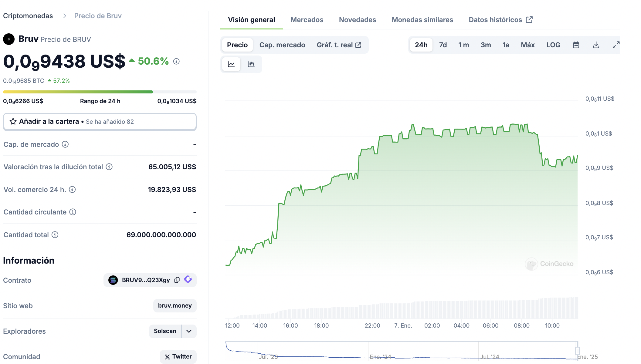This screenshot has width=641, height=364.
Task: Open the Twitter community button
Action: 178,357
